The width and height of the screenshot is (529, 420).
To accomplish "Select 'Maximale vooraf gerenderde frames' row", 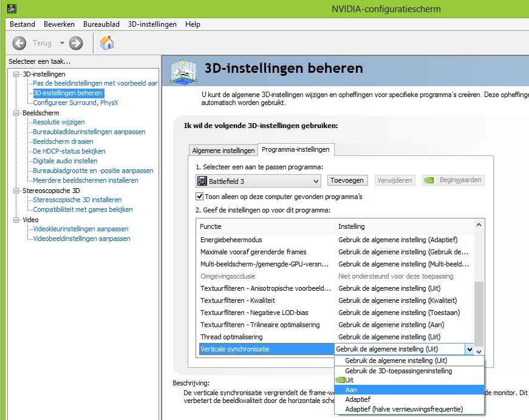I will [335, 252].
